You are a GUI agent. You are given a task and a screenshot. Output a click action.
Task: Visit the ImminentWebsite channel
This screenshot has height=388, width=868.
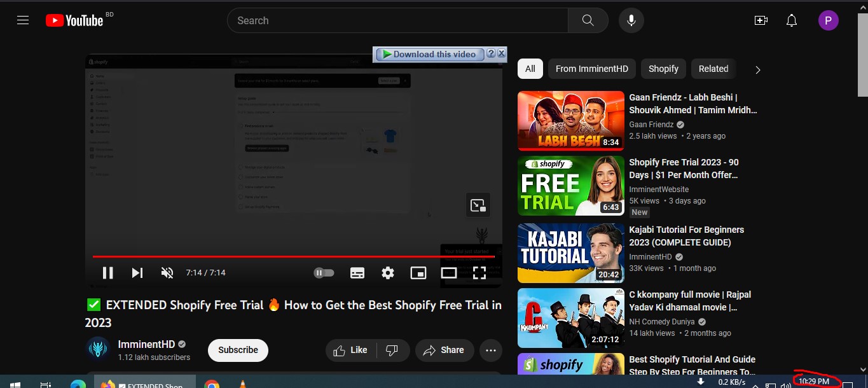(659, 190)
